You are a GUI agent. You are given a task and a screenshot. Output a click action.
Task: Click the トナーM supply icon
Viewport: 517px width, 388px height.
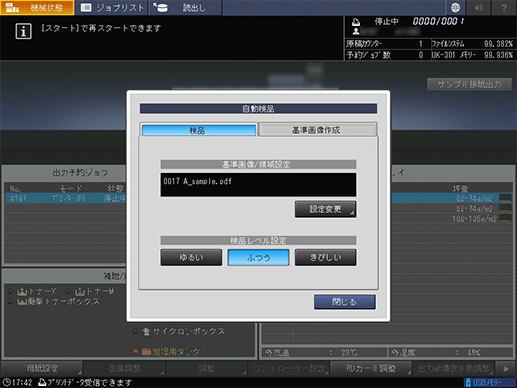(x=80, y=292)
